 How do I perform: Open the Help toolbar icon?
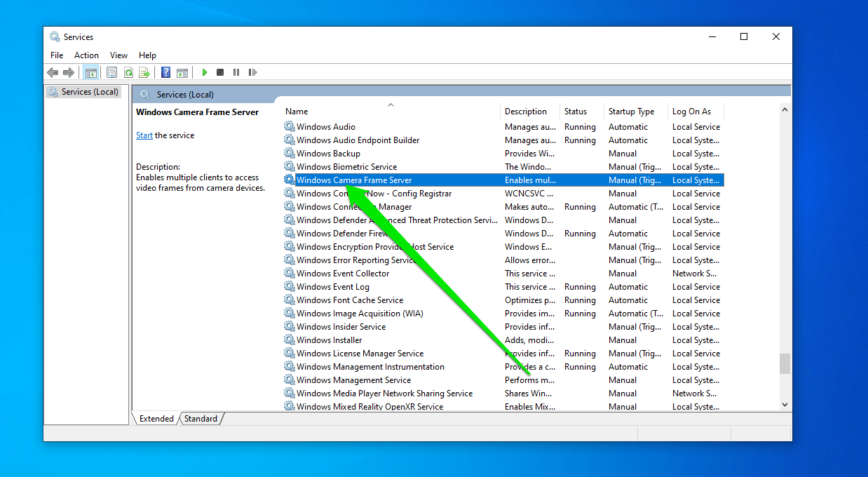click(x=166, y=72)
